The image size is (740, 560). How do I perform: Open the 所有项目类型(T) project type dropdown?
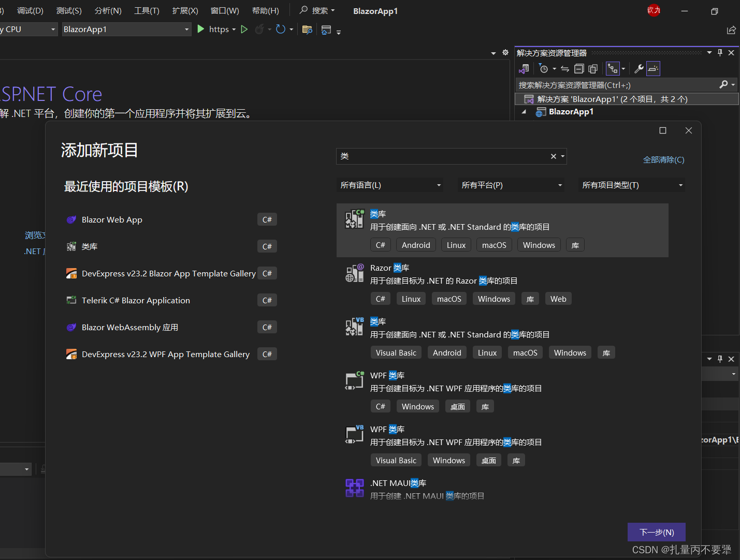pos(632,185)
